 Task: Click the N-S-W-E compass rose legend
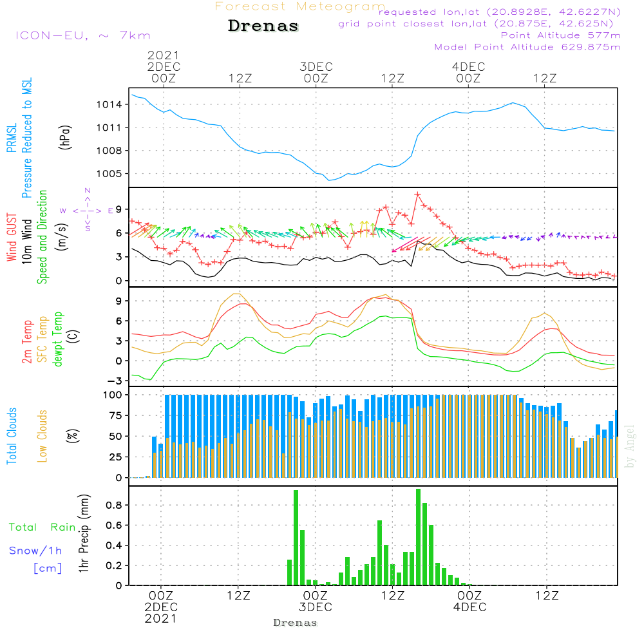(x=88, y=211)
